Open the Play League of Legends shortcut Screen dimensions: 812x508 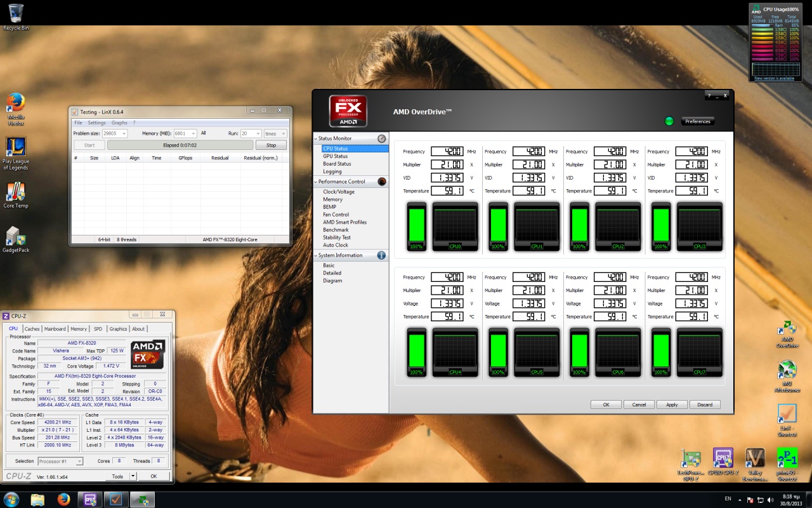(16, 153)
